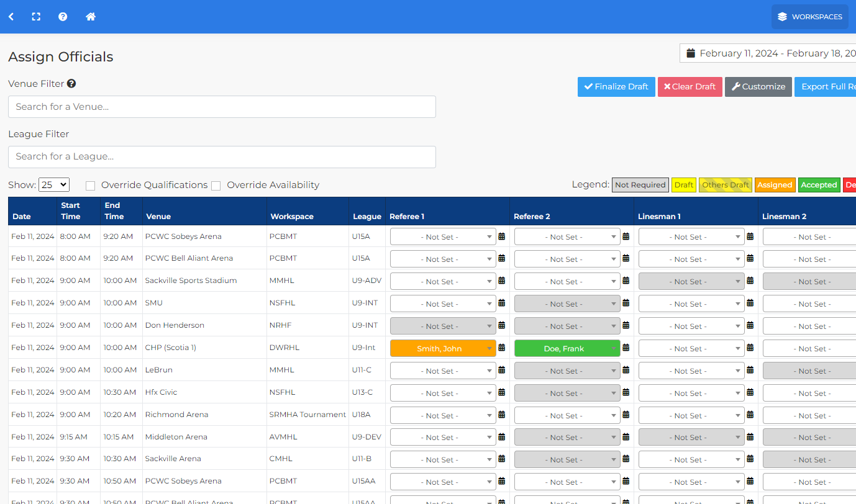The height and width of the screenshot is (504, 856).
Task: Click the Finalize Draft button
Action: [x=616, y=87]
